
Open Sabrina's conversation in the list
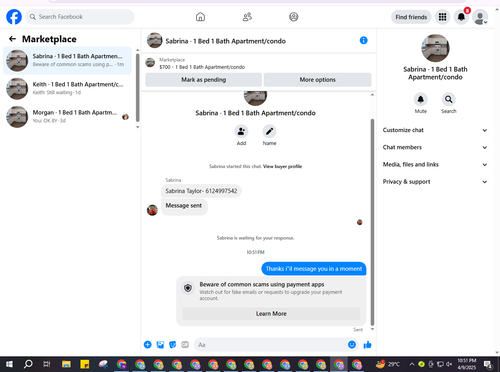(x=67, y=60)
